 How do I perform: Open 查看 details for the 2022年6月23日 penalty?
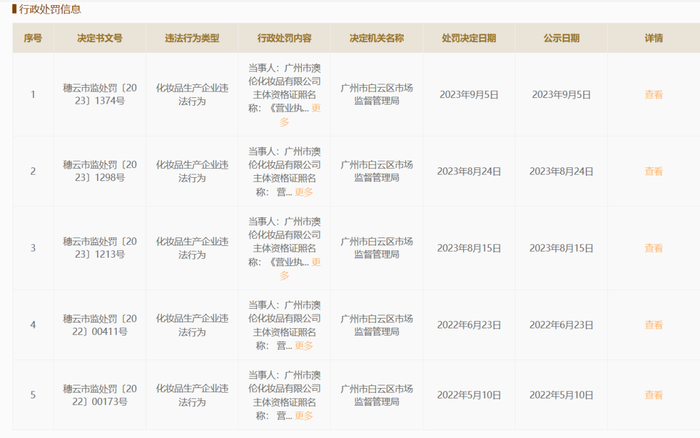tap(654, 325)
